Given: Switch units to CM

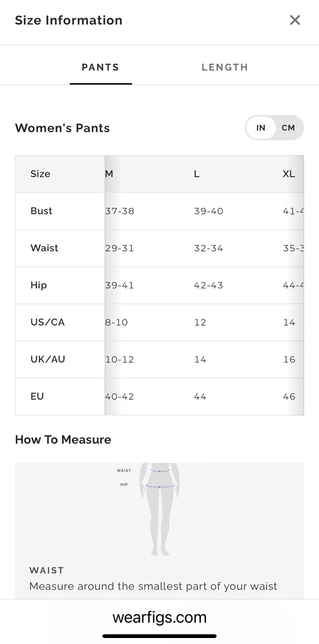Looking at the screenshot, I should (x=288, y=128).
